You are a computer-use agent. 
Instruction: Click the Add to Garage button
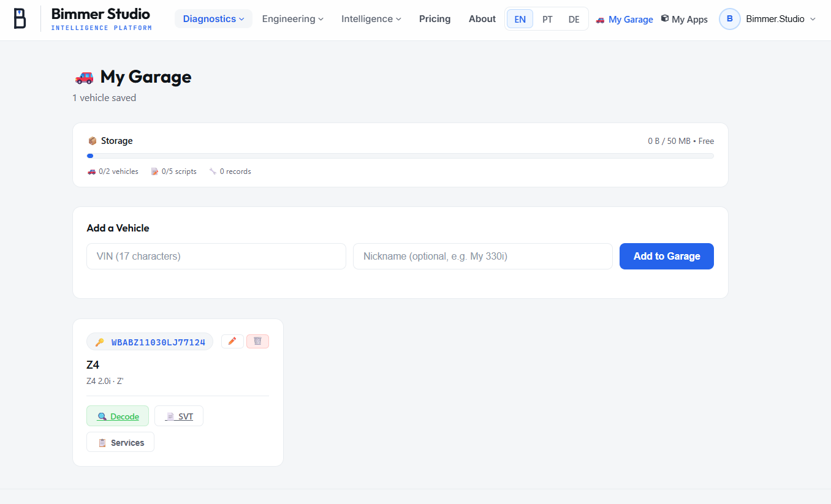(x=667, y=256)
